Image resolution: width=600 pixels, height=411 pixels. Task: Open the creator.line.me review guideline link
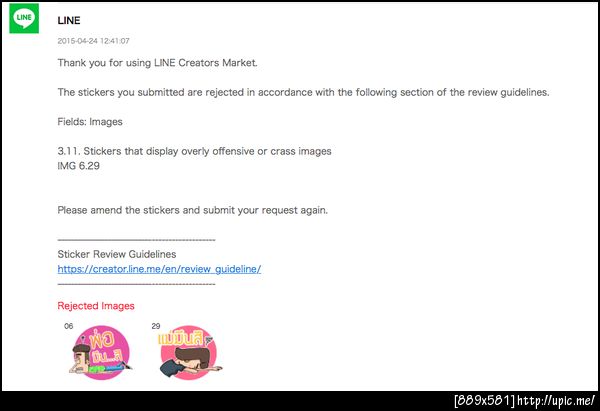[x=159, y=269]
